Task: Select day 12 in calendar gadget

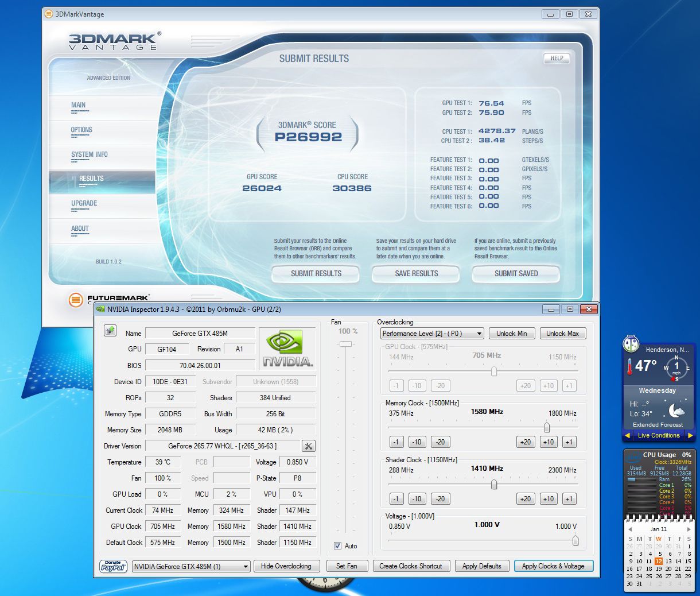Action: [659, 562]
